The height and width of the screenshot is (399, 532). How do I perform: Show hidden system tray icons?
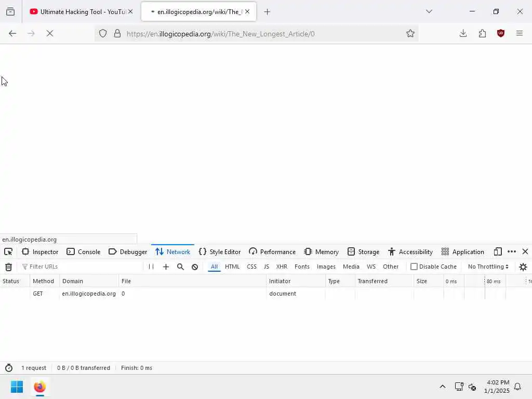[443, 387]
